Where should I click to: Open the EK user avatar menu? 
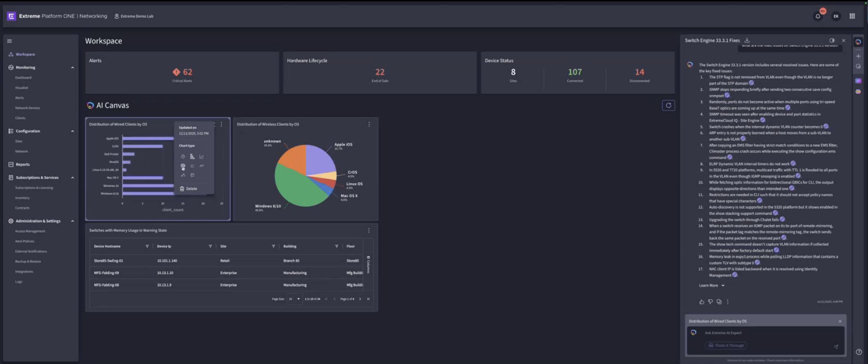click(836, 16)
